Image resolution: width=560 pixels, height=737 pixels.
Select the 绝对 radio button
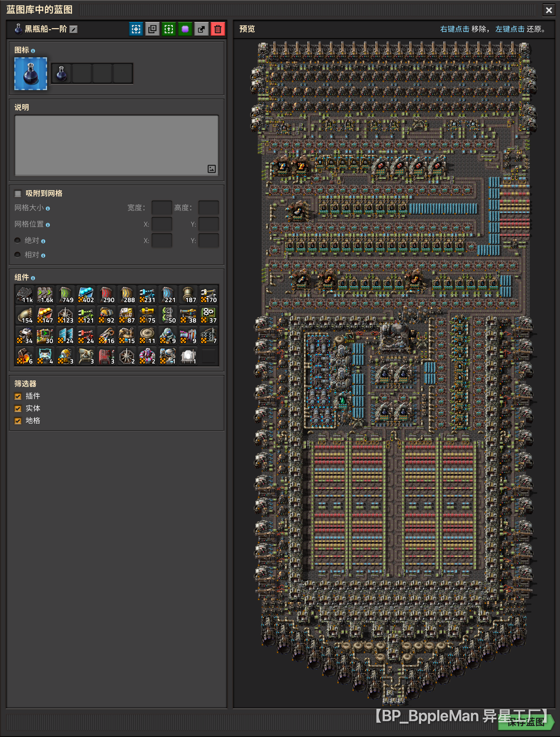click(17, 241)
